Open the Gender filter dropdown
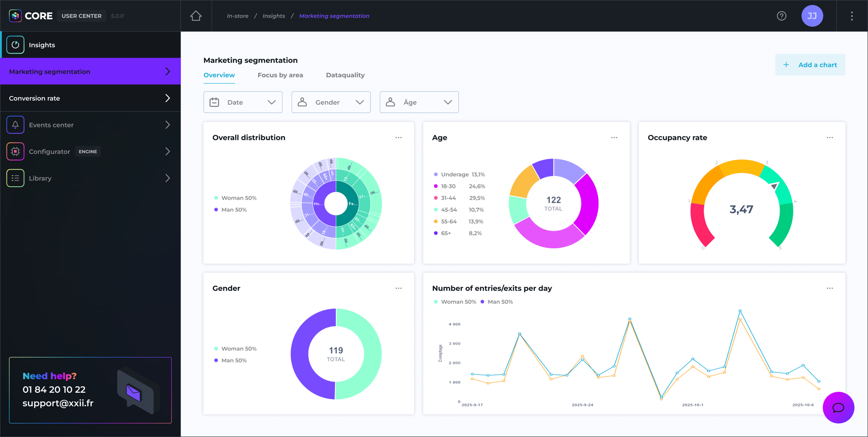 pos(331,102)
